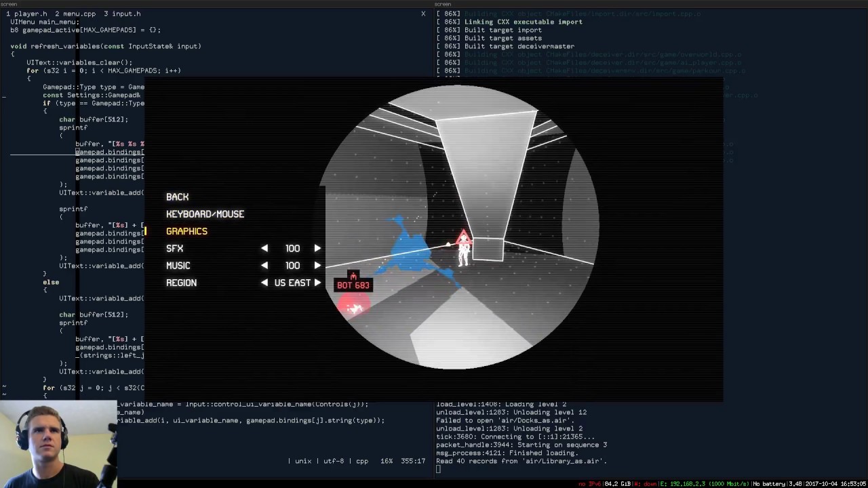Click first 'char buffer[512];' line
868x488 pixels.
click(94, 119)
